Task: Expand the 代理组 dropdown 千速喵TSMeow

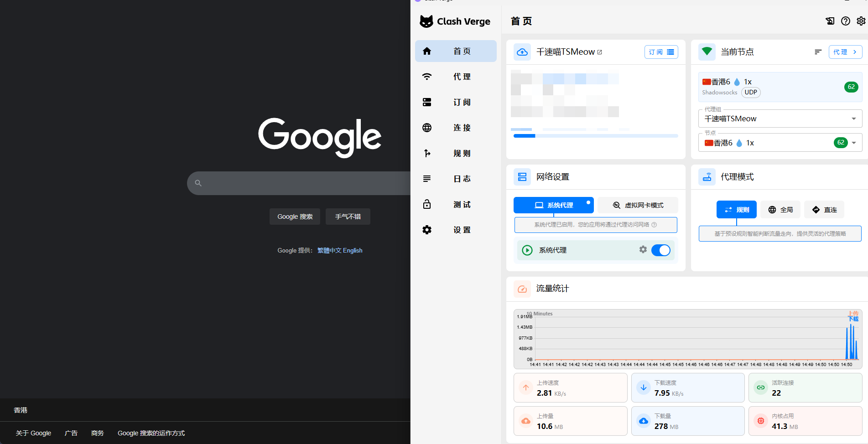Action: click(x=780, y=119)
